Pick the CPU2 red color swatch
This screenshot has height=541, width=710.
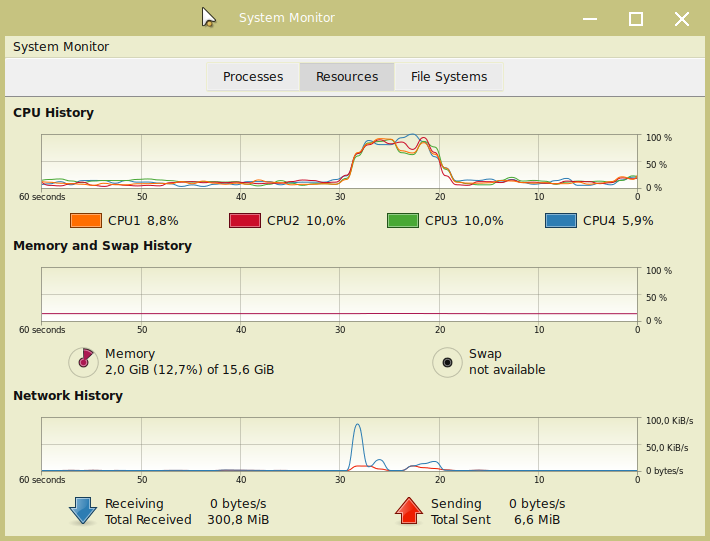245,220
